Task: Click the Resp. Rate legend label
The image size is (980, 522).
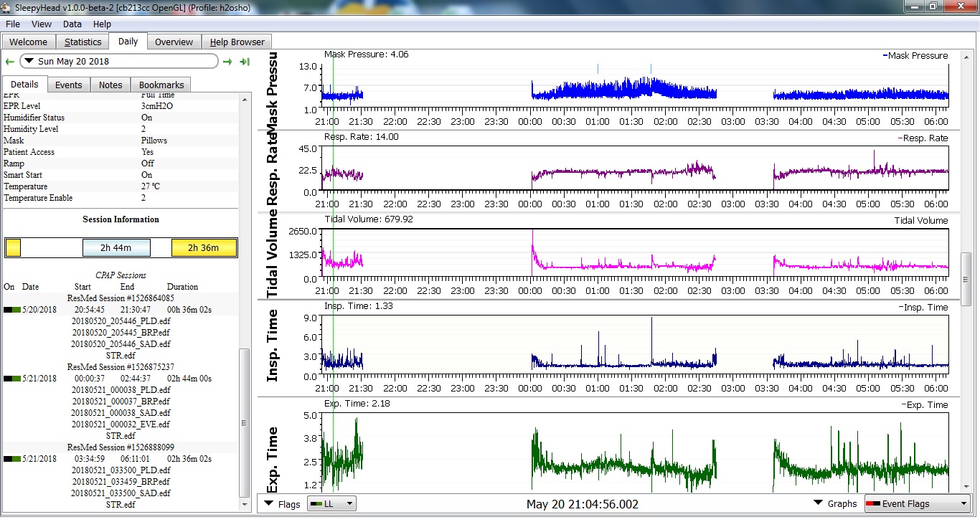Action: pos(923,138)
